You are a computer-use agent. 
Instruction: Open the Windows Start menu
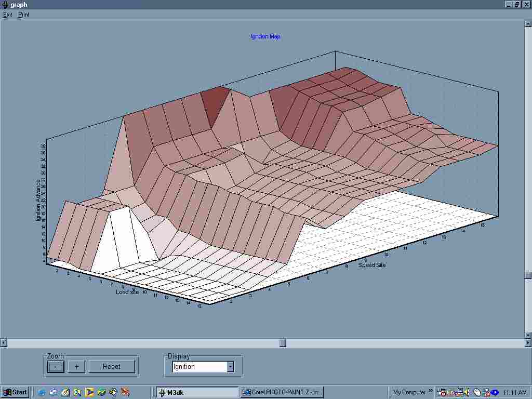pyautogui.click(x=15, y=393)
